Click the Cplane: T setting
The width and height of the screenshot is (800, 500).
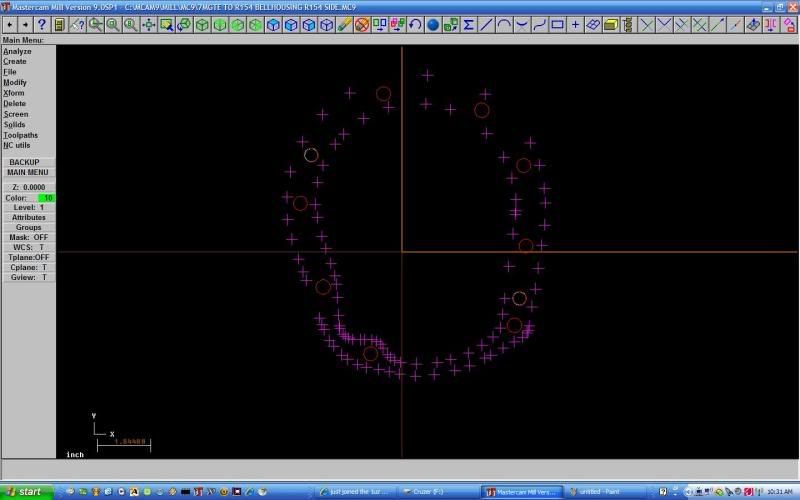click(x=29, y=267)
